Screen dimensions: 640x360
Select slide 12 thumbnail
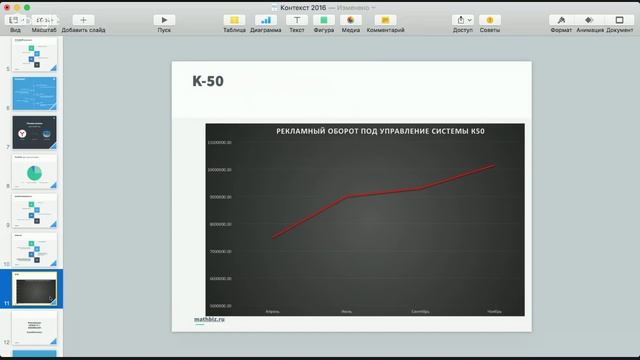click(35, 328)
